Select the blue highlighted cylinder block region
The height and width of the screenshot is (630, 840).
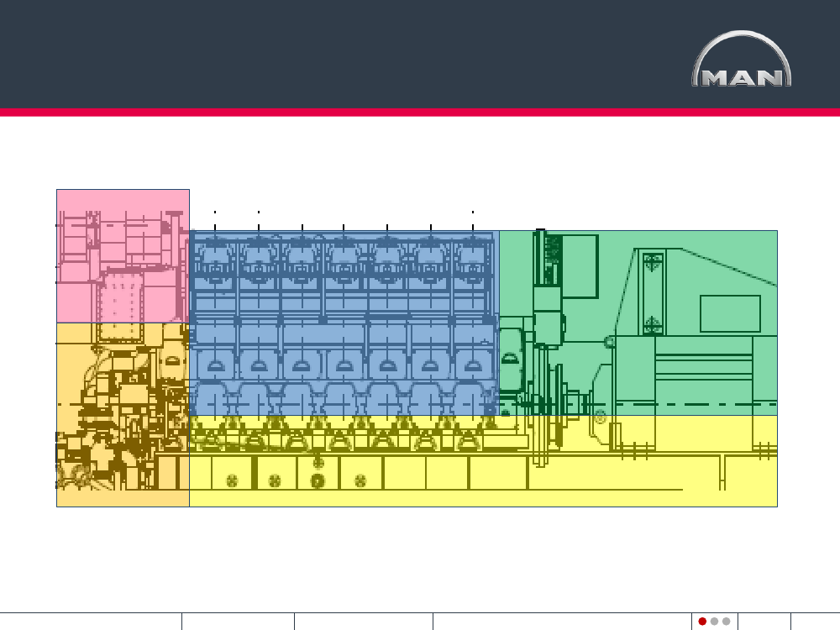click(344, 323)
